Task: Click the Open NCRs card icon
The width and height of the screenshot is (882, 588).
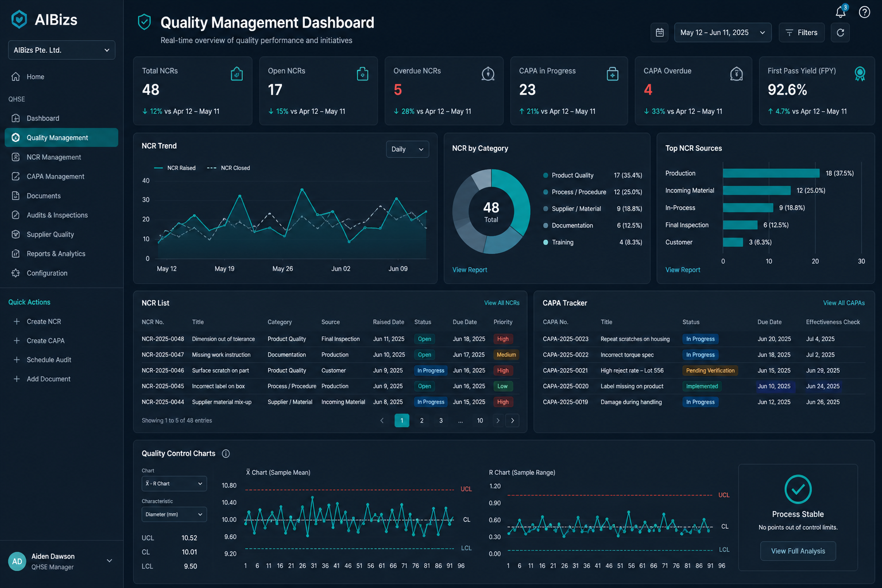Action: [x=362, y=73]
